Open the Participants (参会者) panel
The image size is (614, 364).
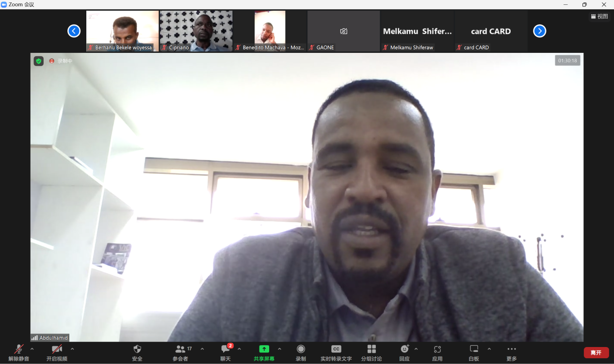[x=180, y=349]
